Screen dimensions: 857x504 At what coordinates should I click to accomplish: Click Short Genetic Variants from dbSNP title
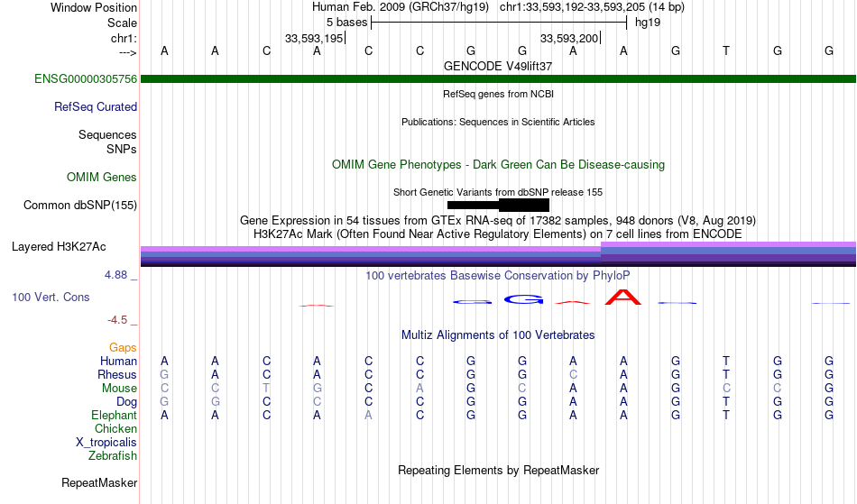coord(498,192)
